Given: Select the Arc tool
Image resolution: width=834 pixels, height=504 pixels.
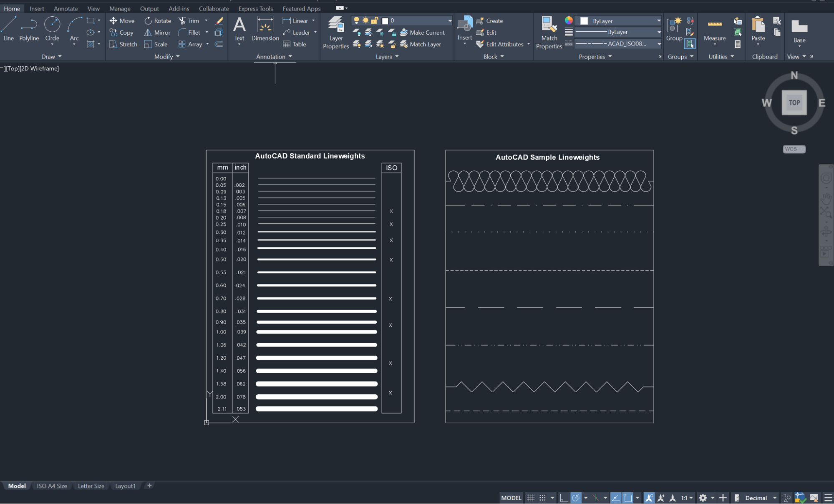Looking at the screenshot, I should click(74, 29).
